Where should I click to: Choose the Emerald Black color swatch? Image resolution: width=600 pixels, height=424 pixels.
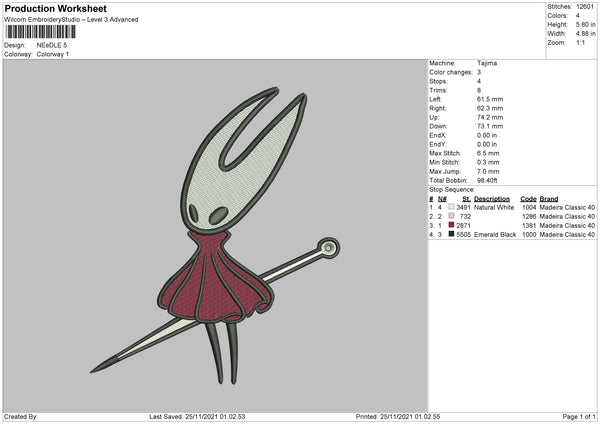[x=451, y=234]
